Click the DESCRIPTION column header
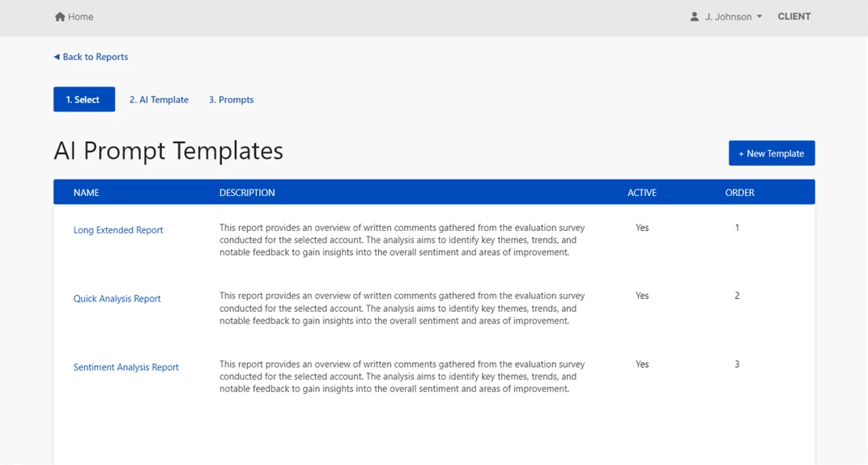 click(x=247, y=193)
